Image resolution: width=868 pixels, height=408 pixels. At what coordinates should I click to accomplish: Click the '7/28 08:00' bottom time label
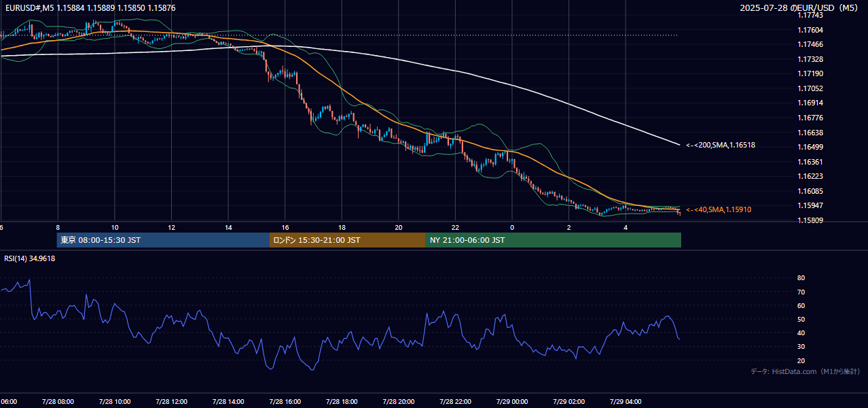pos(58,401)
